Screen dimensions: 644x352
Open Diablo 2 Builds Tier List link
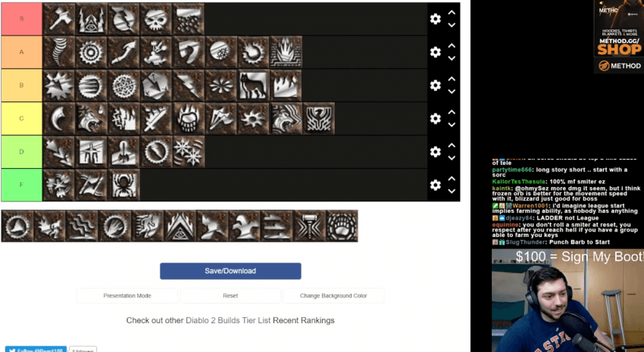point(228,320)
